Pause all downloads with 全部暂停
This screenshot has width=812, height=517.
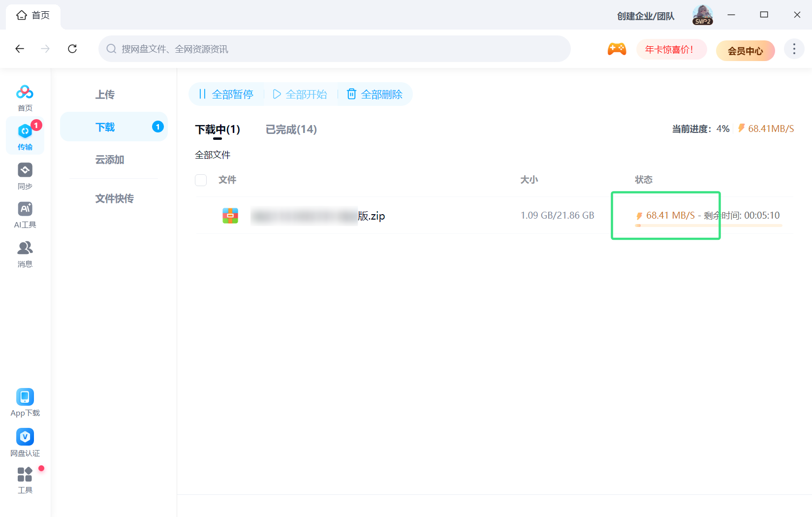226,94
